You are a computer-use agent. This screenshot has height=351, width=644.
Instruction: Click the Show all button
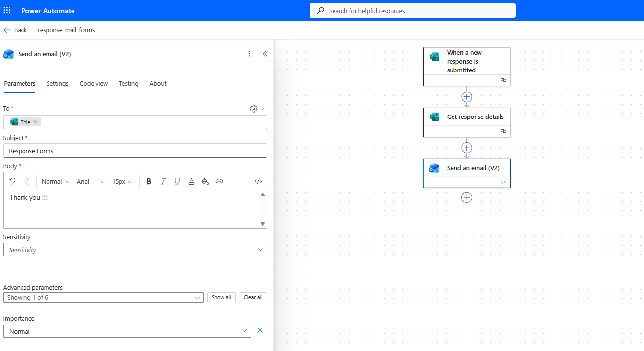[221, 297]
